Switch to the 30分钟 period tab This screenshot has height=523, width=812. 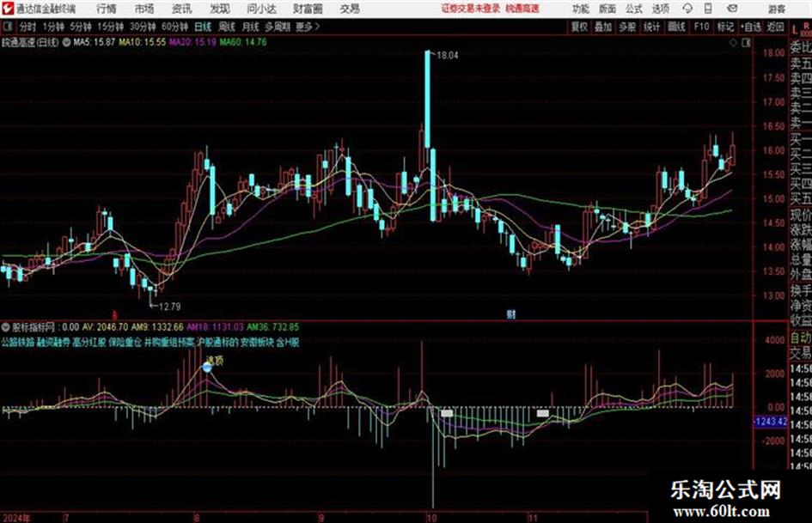(x=143, y=27)
